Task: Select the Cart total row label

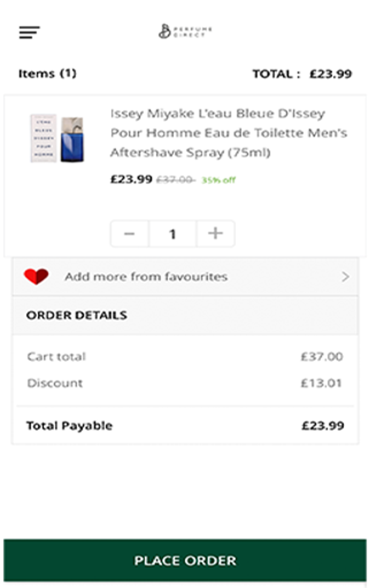Action: (56, 357)
